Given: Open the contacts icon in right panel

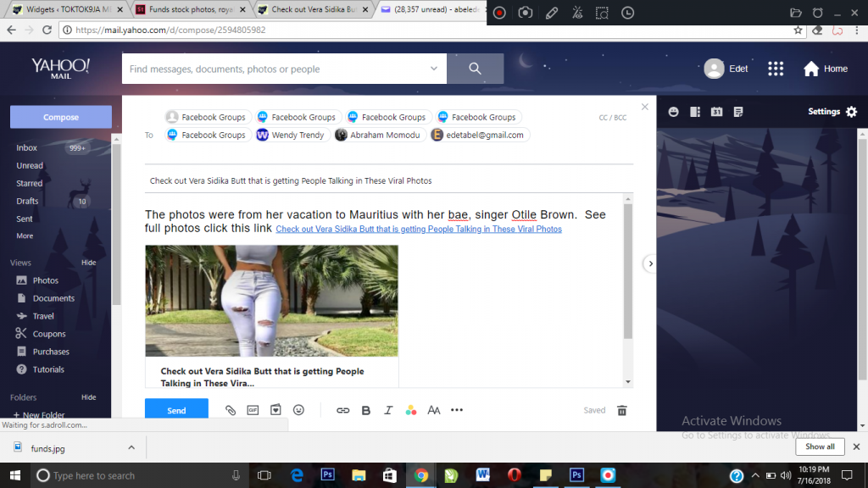Looking at the screenshot, I should 673,112.
